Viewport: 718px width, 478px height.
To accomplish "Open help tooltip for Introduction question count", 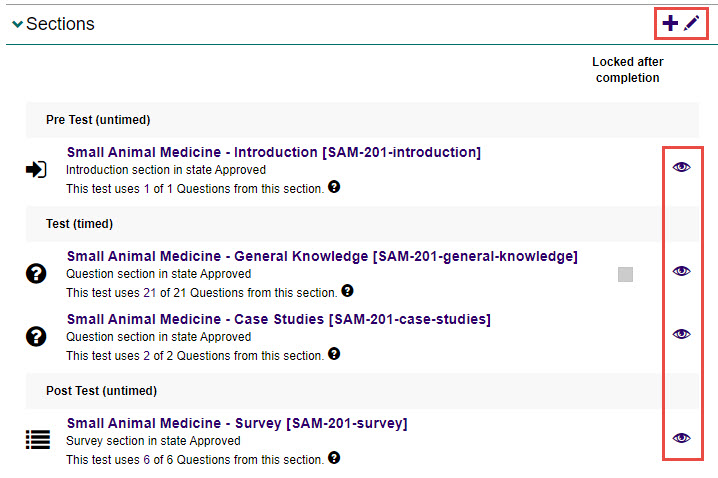I will (334, 187).
